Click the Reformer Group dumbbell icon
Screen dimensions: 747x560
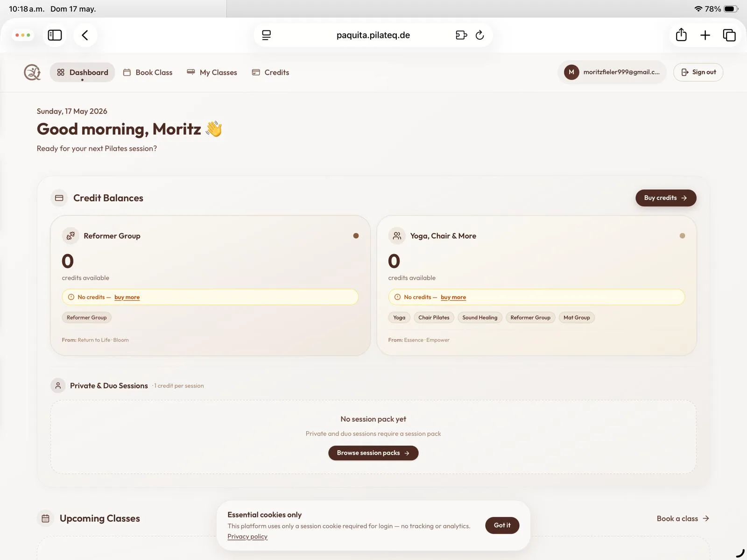click(x=70, y=236)
